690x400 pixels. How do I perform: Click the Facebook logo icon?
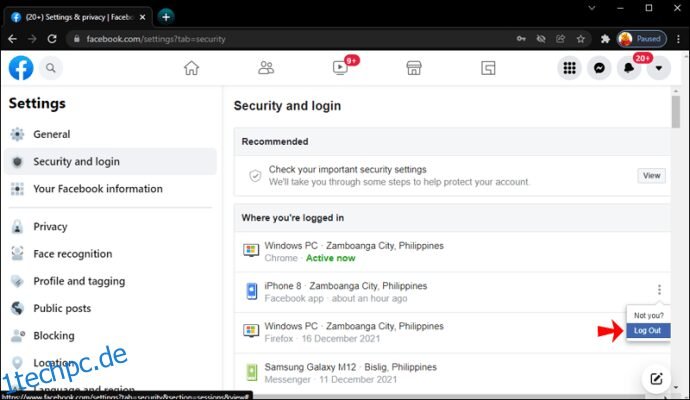coord(21,68)
